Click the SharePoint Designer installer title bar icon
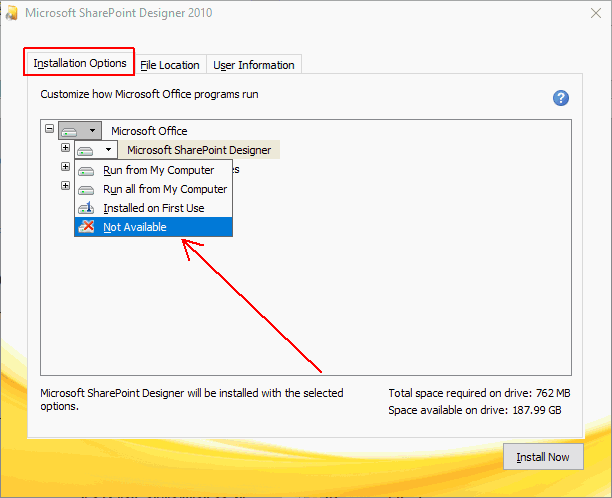 tap(12, 13)
